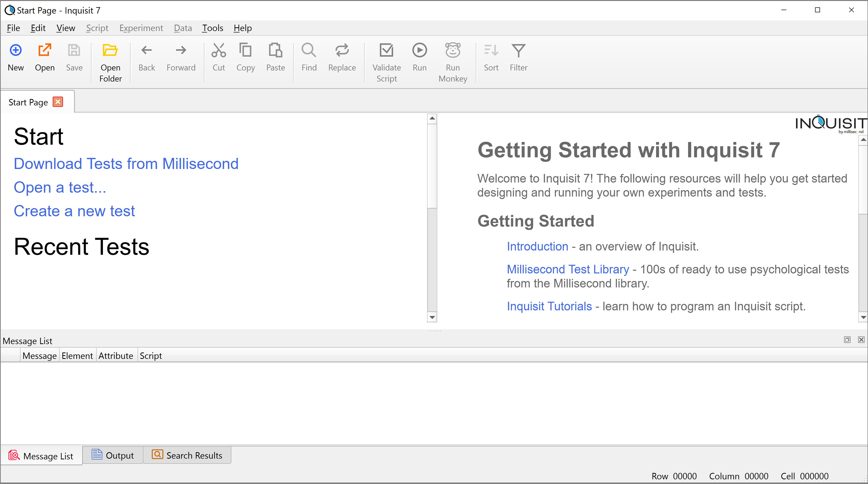Maximize the Inquisit 7 window
This screenshot has width=868, height=484.
click(818, 10)
